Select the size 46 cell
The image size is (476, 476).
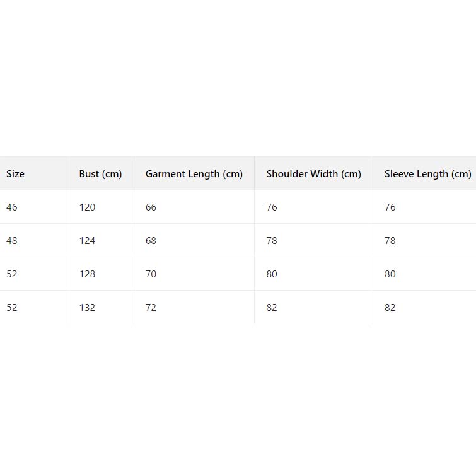pyautogui.click(x=12, y=207)
